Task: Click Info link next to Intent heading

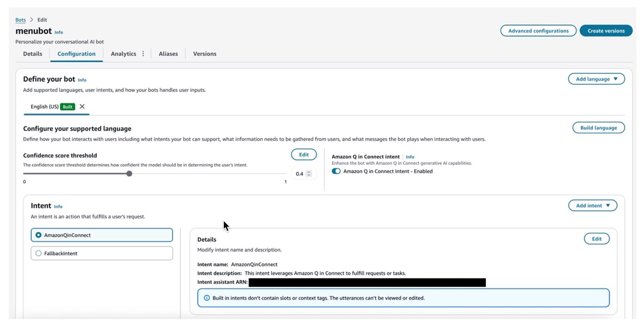Action: point(58,207)
